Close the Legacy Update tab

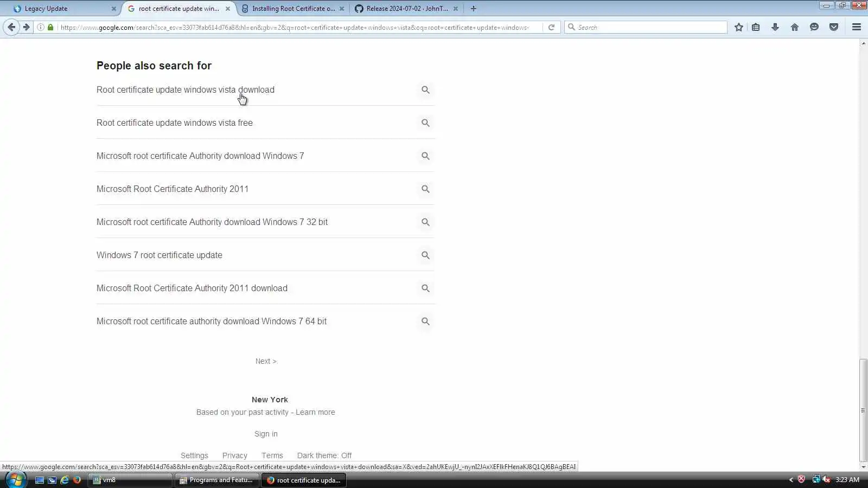pos(114,9)
